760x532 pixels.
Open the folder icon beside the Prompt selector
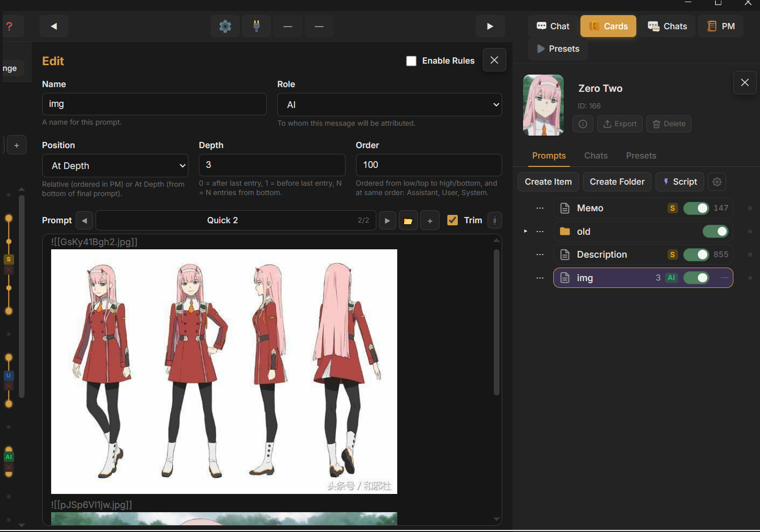tap(408, 221)
